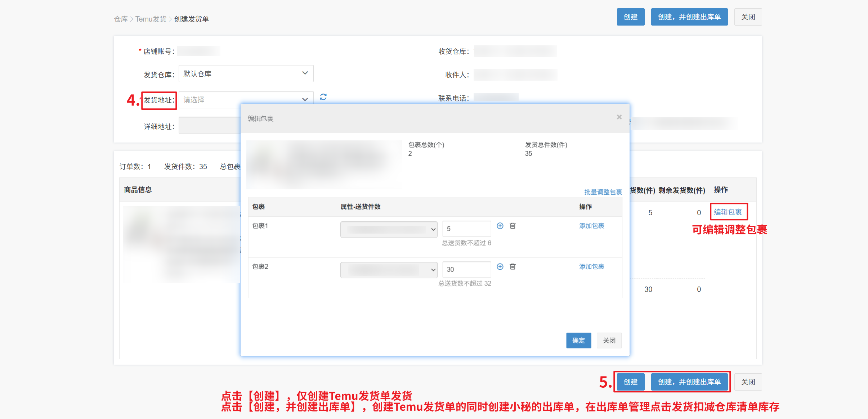Click 仓库 breadcrumb item
868x419 pixels.
coord(121,19)
